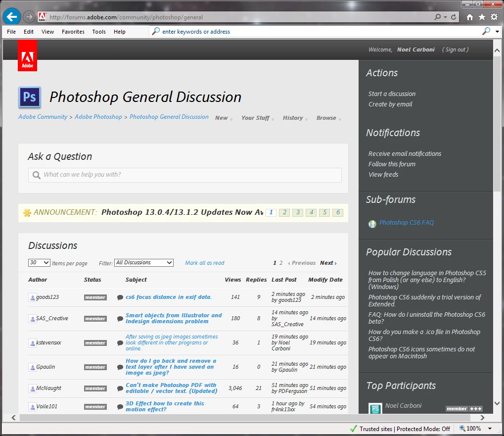This screenshot has height=436, width=504.
Task: Click the Voile101 author name
Action: click(x=47, y=406)
